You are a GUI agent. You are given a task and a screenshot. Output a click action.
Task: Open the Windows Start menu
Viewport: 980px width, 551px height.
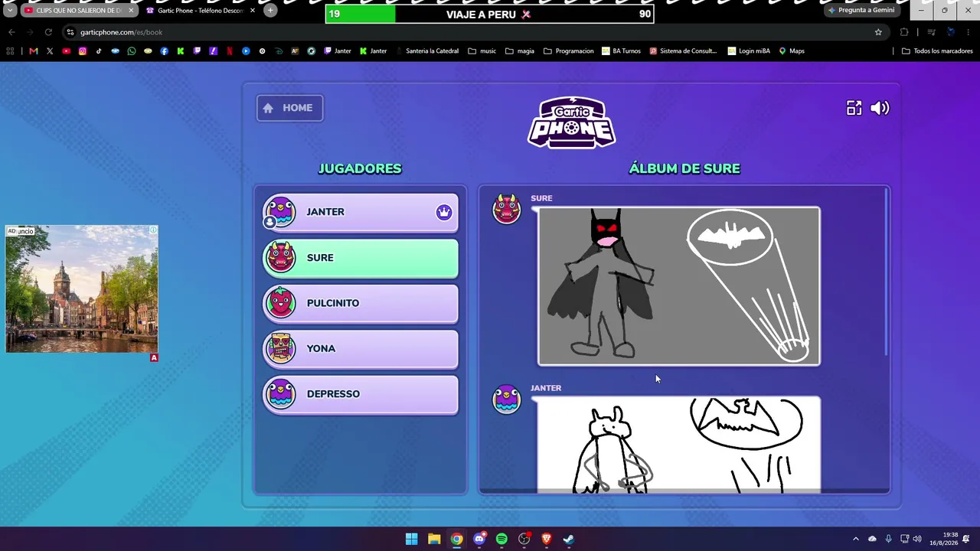click(411, 539)
